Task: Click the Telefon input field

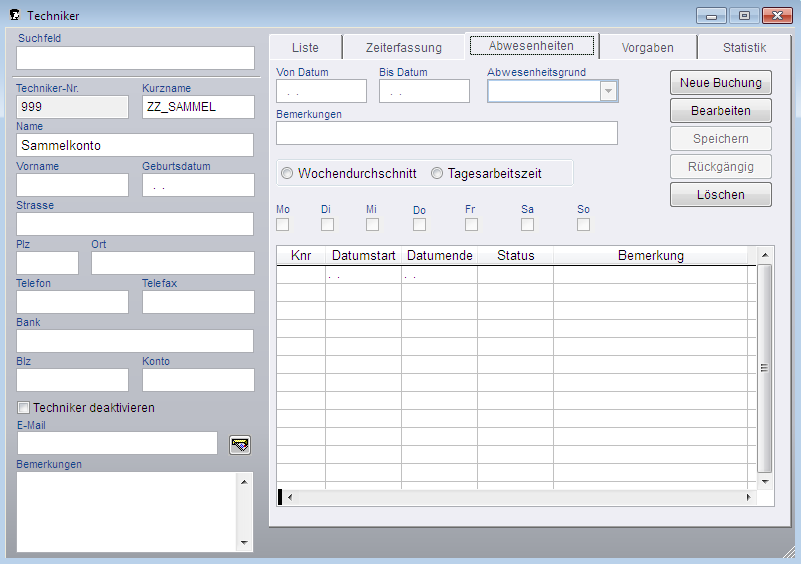Action: 72,302
